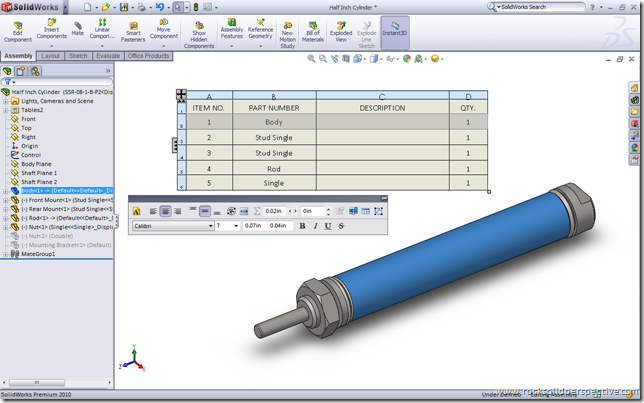644x403 pixels.
Task: Select column header B of the table
Action: click(x=274, y=96)
